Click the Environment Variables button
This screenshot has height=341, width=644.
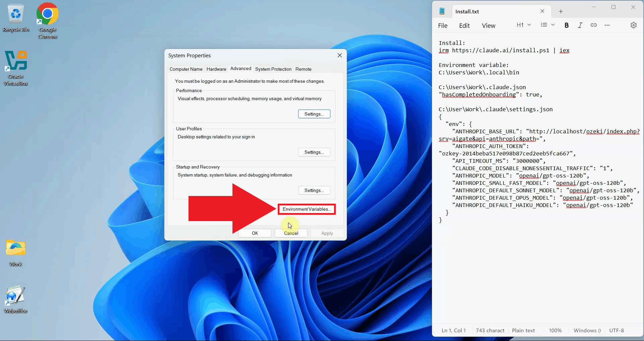(306, 209)
